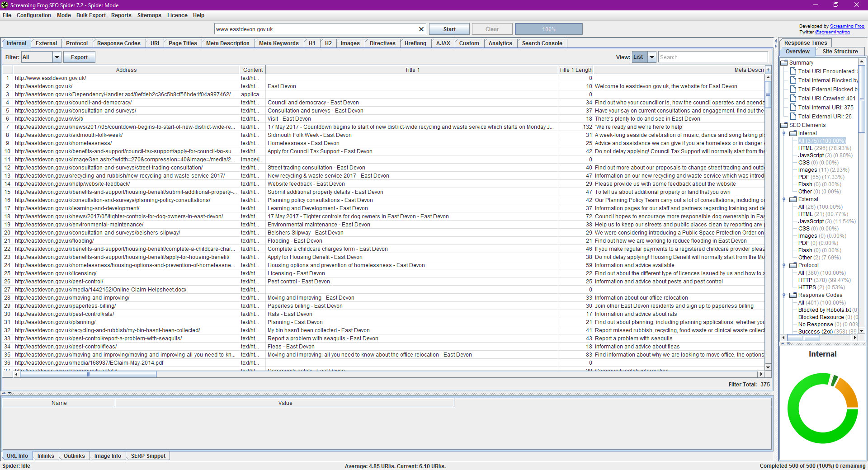Collapse the Response Codes node in tree

click(x=784, y=295)
